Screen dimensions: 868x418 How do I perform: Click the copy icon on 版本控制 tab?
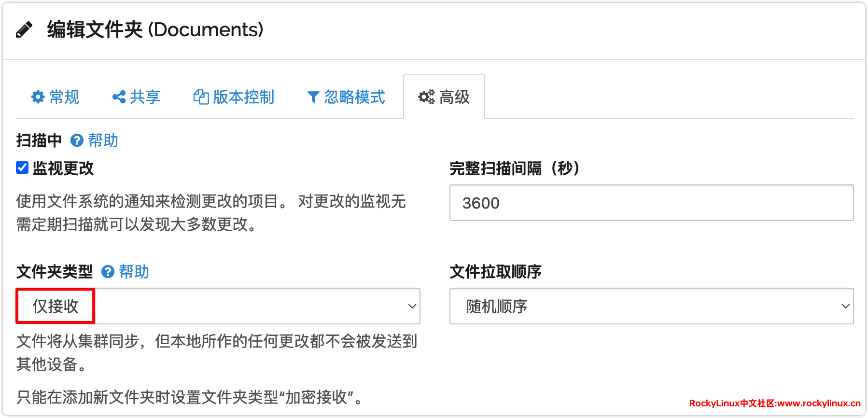click(x=200, y=97)
